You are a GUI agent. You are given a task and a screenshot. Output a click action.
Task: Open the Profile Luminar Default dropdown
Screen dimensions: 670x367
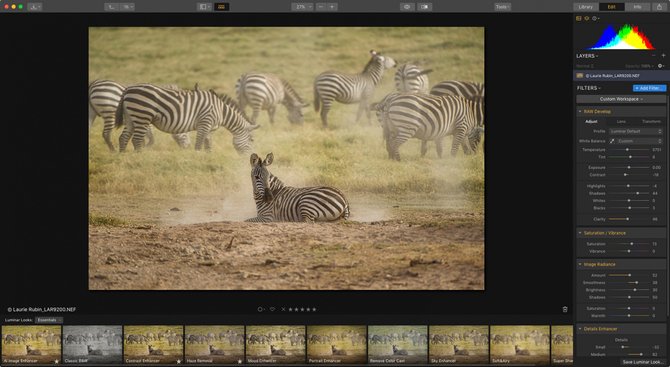point(636,131)
